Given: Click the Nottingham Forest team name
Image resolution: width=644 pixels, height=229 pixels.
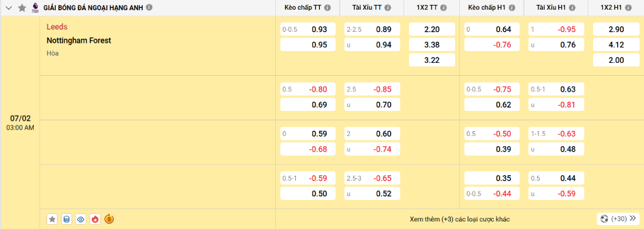Looking at the screenshot, I should [79, 40].
